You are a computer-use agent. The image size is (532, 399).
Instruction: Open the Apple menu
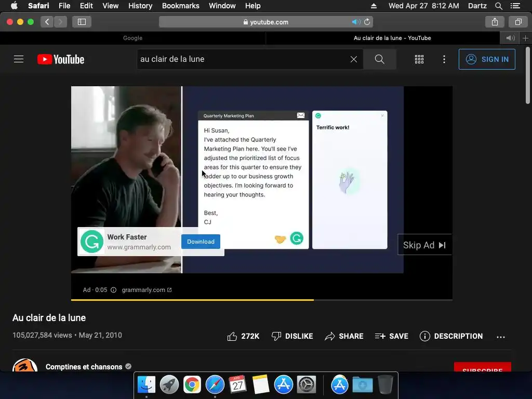tap(14, 6)
